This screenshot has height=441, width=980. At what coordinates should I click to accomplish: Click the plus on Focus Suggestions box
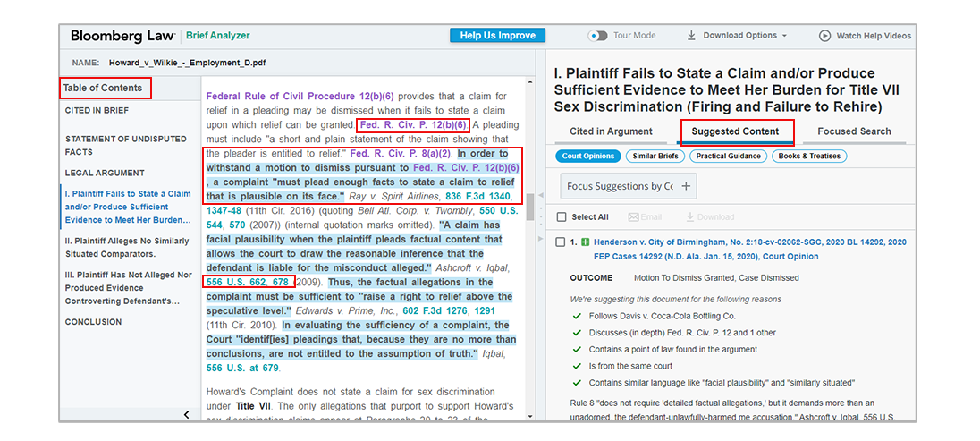(685, 186)
